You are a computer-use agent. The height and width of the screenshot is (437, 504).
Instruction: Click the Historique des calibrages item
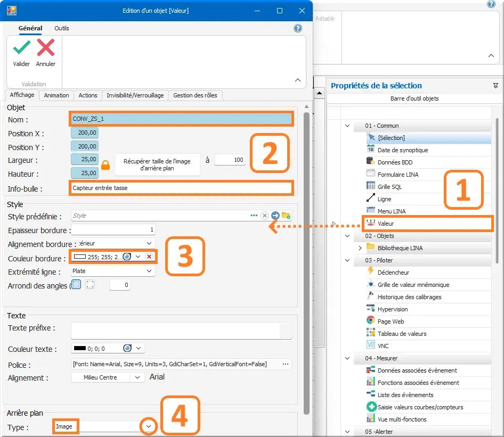429,297
